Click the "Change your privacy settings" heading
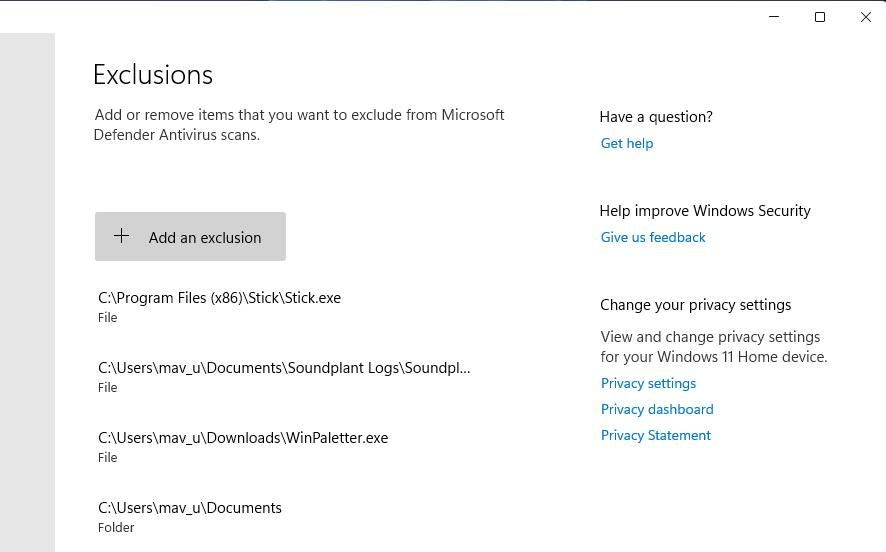 tap(695, 305)
